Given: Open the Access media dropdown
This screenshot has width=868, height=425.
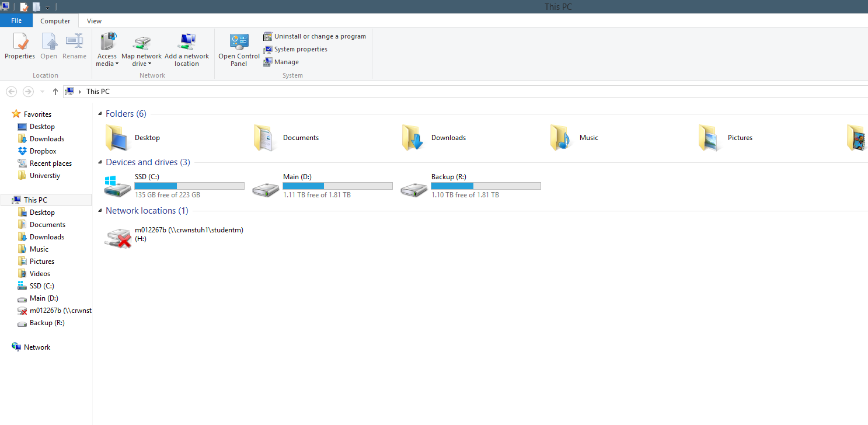Looking at the screenshot, I should pyautogui.click(x=107, y=50).
